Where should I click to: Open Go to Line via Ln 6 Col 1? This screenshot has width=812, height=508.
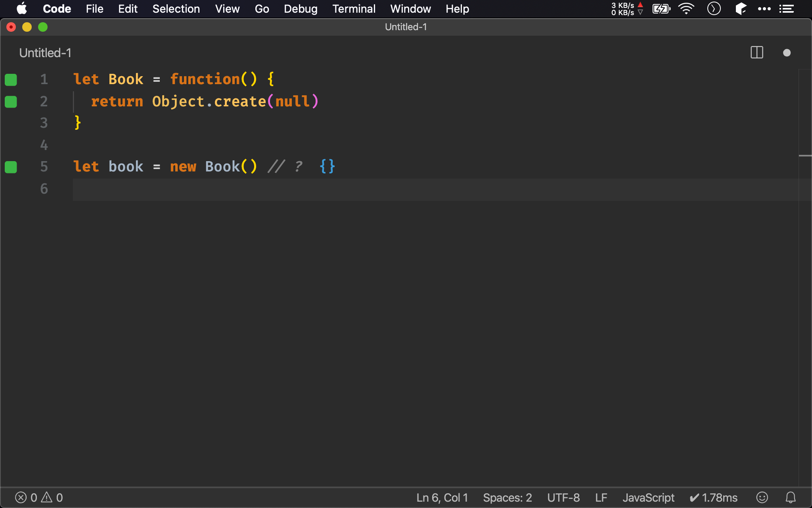[x=442, y=497]
